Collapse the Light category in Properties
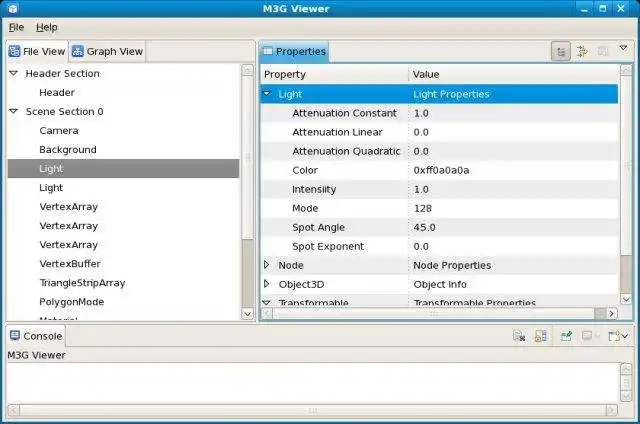The height and width of the screenshot is (424, 640). coord(267,94)
